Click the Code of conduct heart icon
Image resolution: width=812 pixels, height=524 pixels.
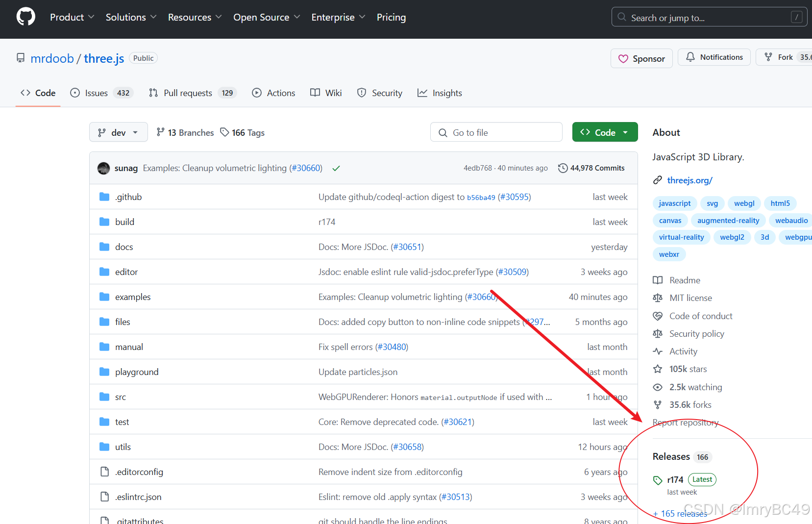pyautogui.click(x=658, y=316)
